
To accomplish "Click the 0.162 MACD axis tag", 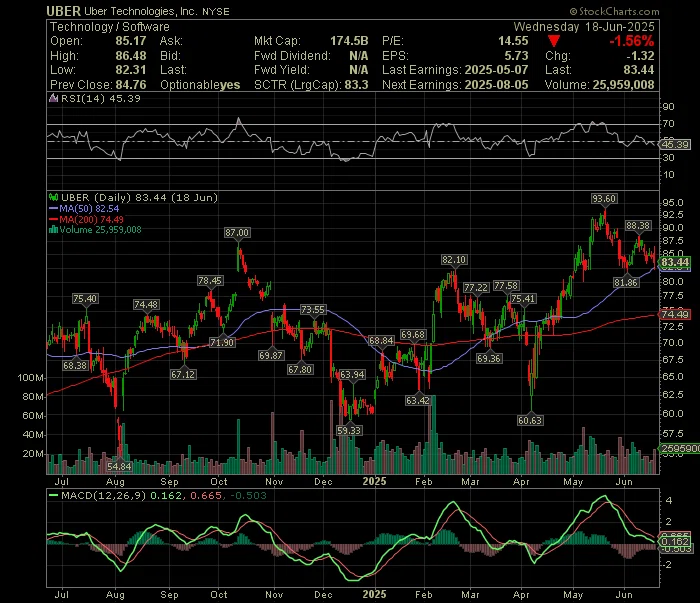I will [675, 541].
